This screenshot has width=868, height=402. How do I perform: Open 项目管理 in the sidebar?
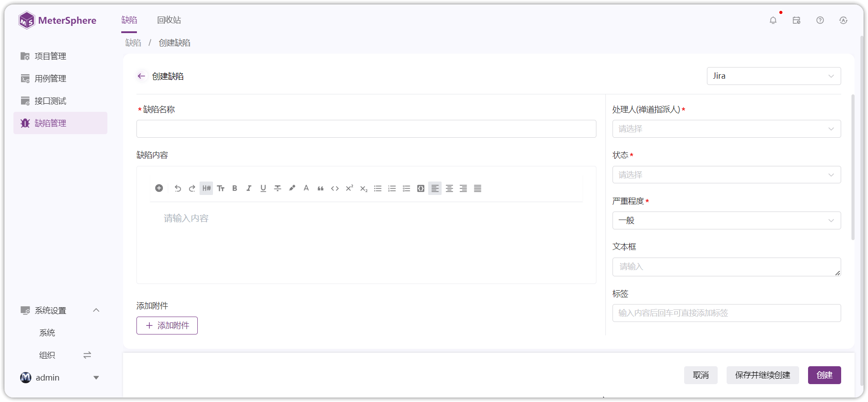pos(60,56)
